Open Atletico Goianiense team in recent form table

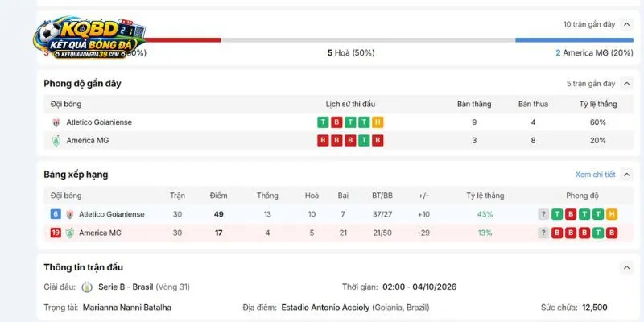[99, 122]
